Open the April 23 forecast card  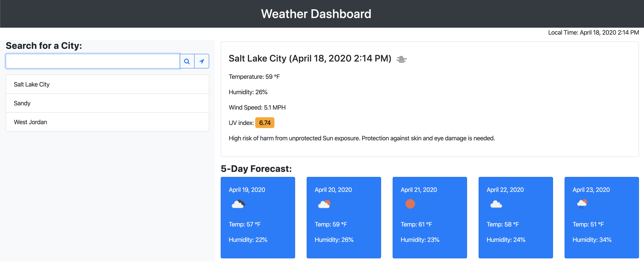[601, 217]
